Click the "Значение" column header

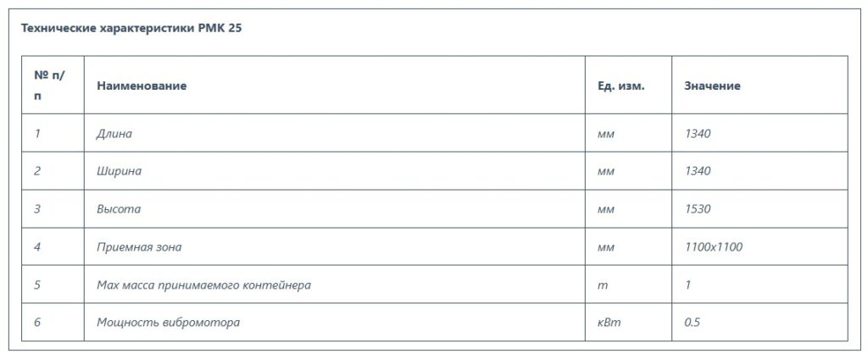[712, 86]
